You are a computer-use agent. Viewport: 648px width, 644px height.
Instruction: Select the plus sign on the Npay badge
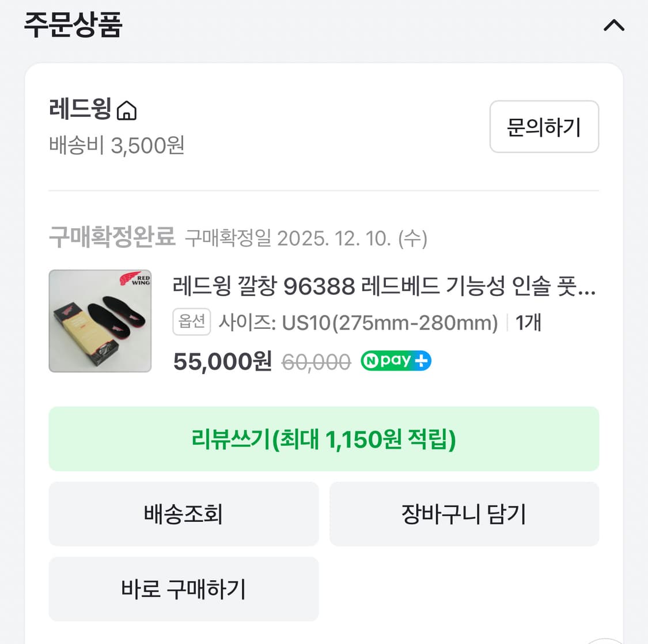click(422, 361)
